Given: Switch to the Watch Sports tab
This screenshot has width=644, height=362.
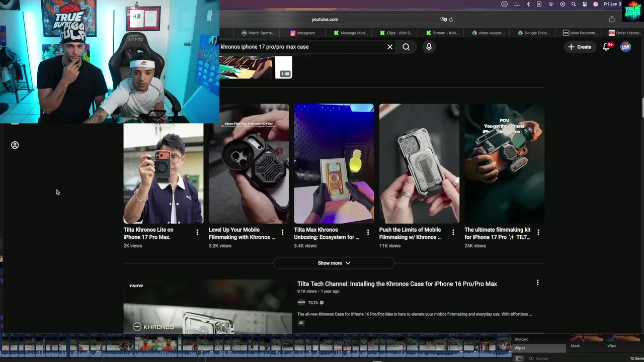Looking at the screenshot, I should click(x=258, y=33).
